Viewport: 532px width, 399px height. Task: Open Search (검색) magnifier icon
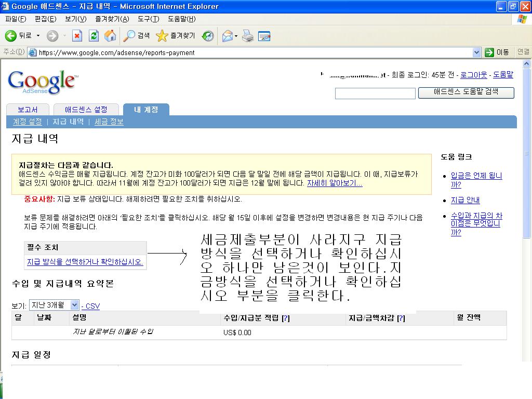click(129, 36)
